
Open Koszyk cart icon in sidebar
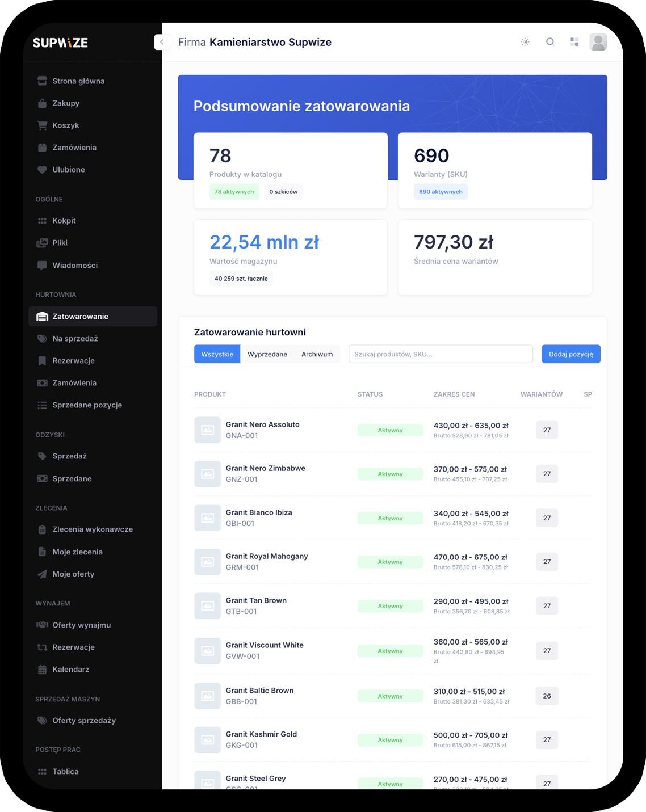point(43,125)
